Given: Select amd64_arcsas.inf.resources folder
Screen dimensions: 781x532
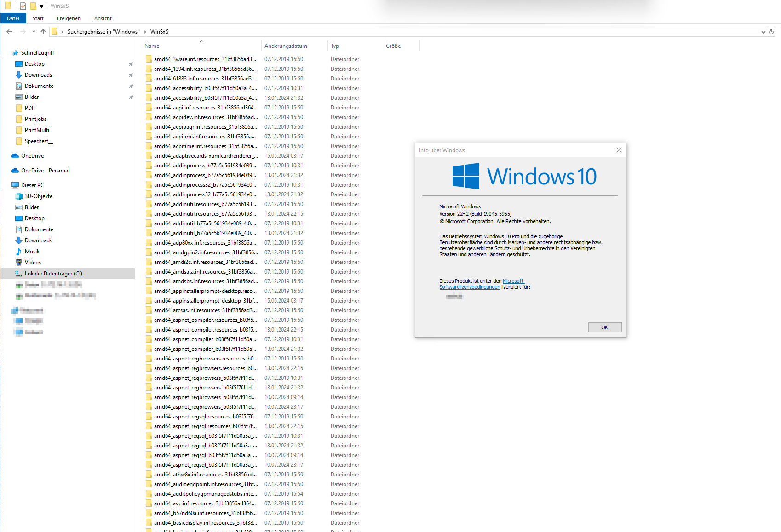Looking at the screenshot, I should [205, 310].
